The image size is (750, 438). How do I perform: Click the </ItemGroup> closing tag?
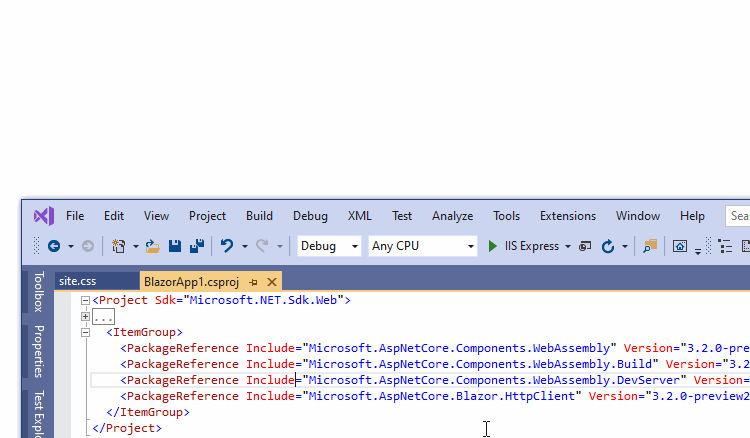148,412
